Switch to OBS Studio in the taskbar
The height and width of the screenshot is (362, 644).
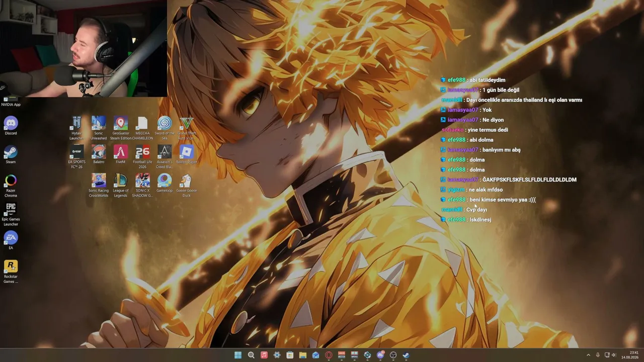tap(393, 355)
